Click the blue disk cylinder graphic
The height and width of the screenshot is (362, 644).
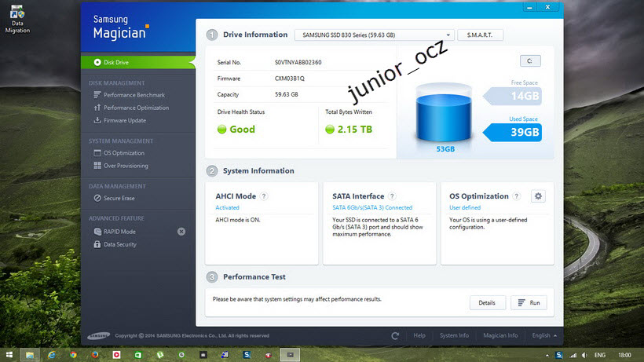click(x=444, y=113)
